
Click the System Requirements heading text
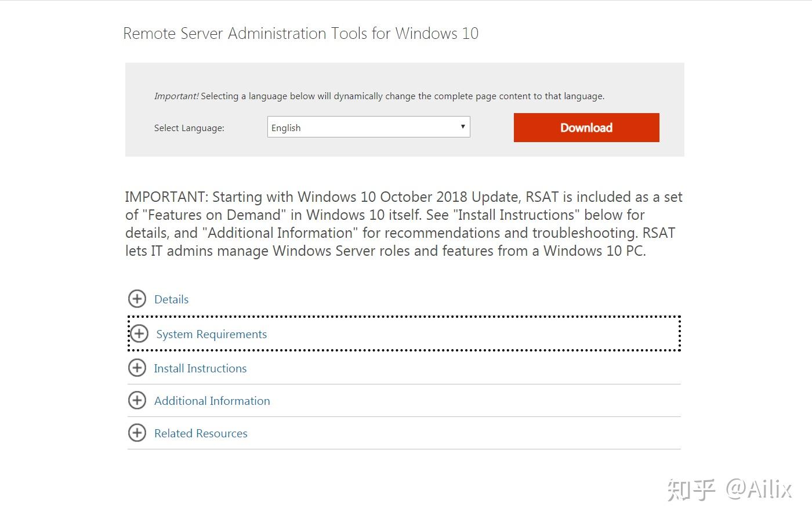(x=211, y=334)
